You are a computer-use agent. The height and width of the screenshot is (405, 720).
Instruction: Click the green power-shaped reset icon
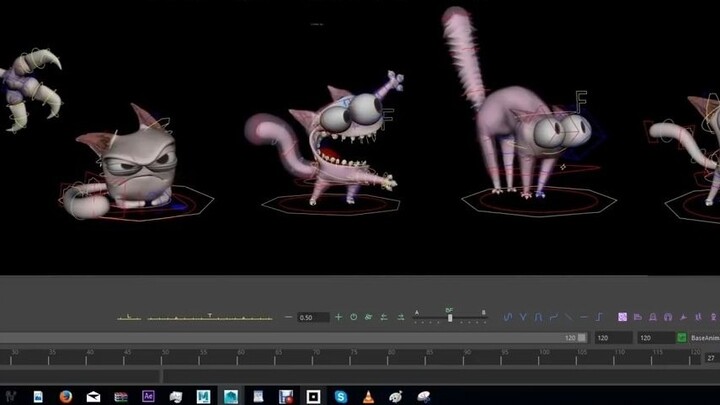coord(354,317)
